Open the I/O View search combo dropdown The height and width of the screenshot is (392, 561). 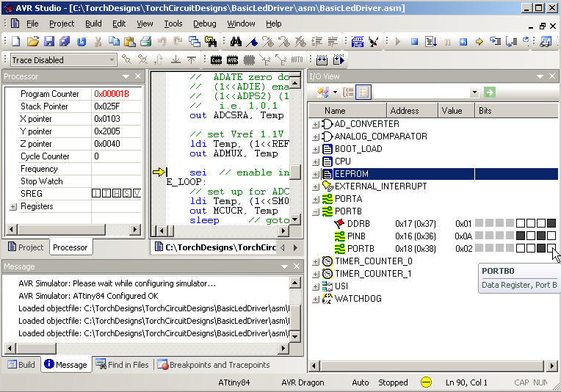pyautogui.click(x=474, y=92)
